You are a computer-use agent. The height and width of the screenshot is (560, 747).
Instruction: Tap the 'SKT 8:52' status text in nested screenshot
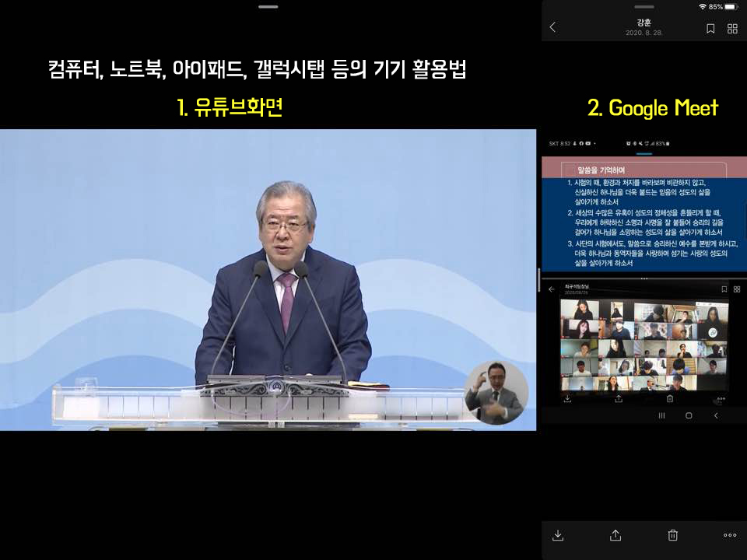click(x=559, y=143)
